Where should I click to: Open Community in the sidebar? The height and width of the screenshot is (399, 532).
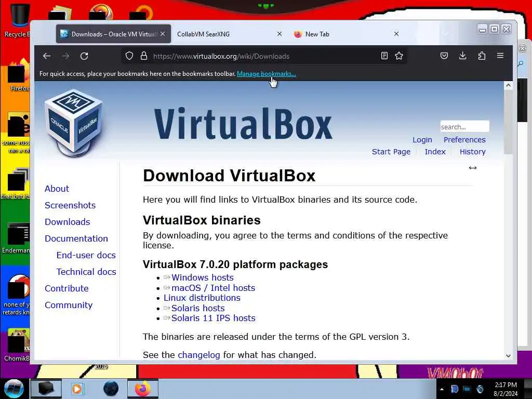pyautogui.click(x=69, y=305)
